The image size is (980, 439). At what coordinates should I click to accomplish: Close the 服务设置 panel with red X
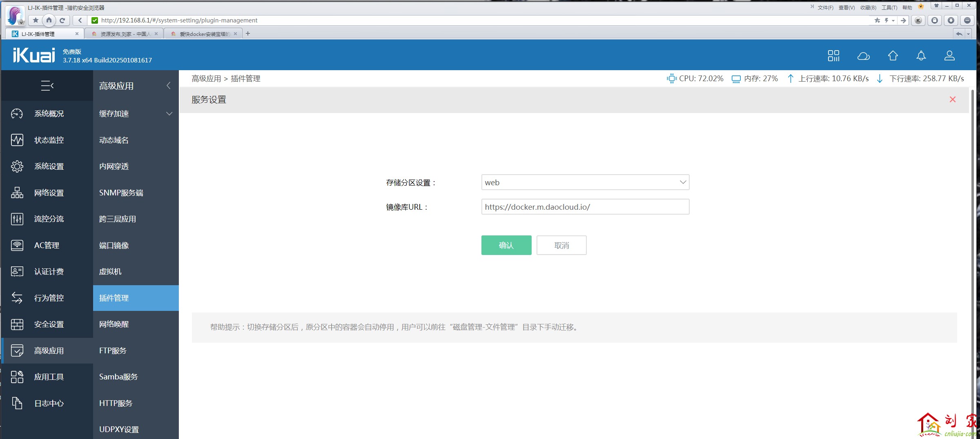click(953, 100)
